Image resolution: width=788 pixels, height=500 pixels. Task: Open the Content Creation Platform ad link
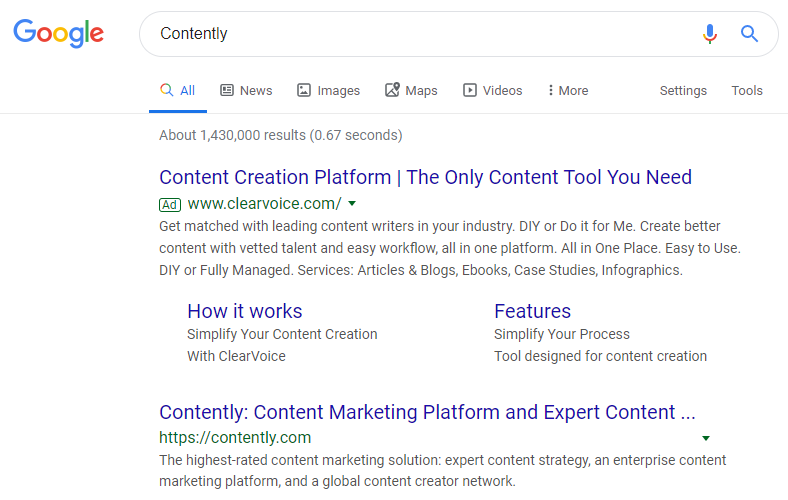pyautogui.click(x=425, y=177)
